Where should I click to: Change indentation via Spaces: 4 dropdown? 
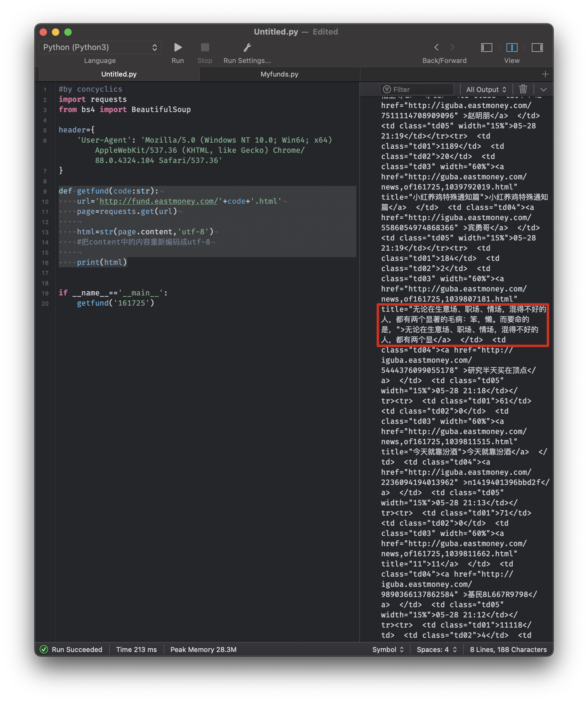point(436,649)
